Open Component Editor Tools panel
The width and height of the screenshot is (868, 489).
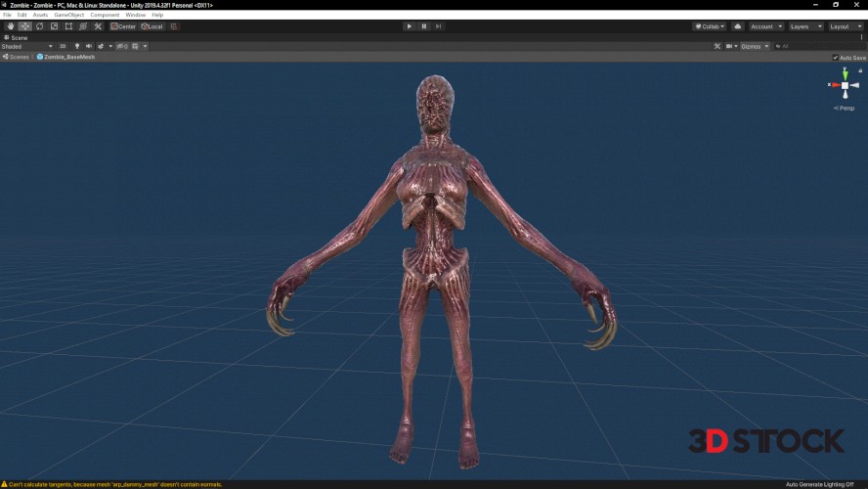[x=717, y=47]
